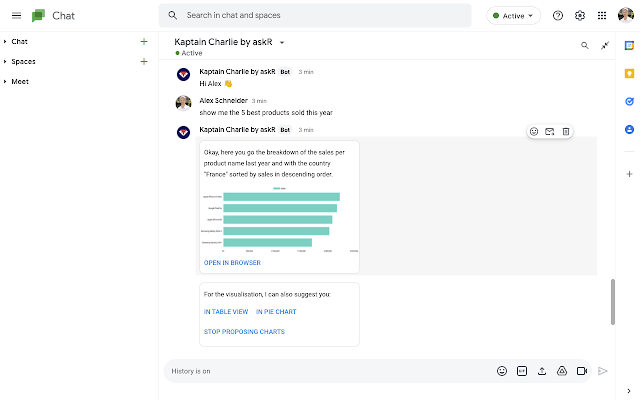Open Google apps grid launcher
This screenshot has height=400, width=640.
tap(601, 16)
